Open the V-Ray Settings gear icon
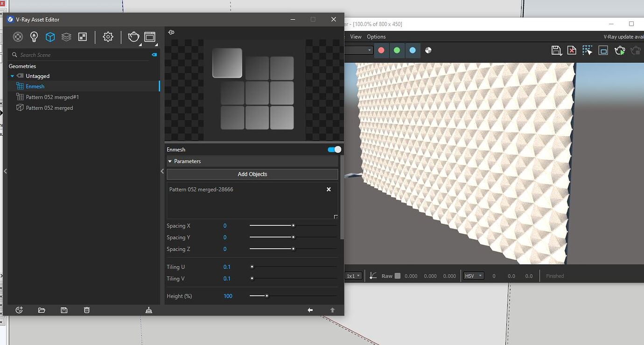 (108, 37)
